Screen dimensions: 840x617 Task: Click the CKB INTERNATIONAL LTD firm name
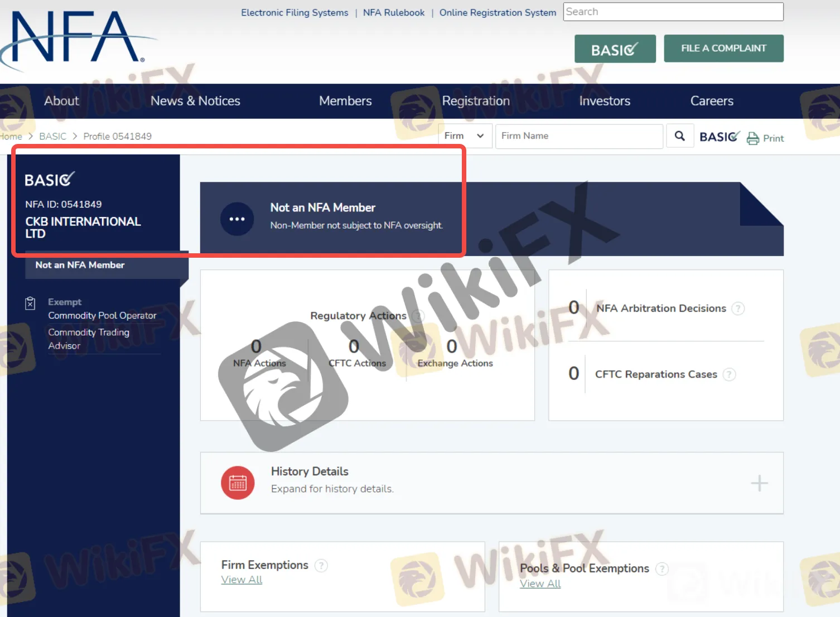[x=83, y=228]
